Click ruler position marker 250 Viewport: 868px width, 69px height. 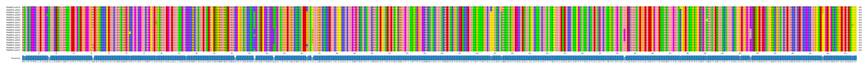click(460, 53)
